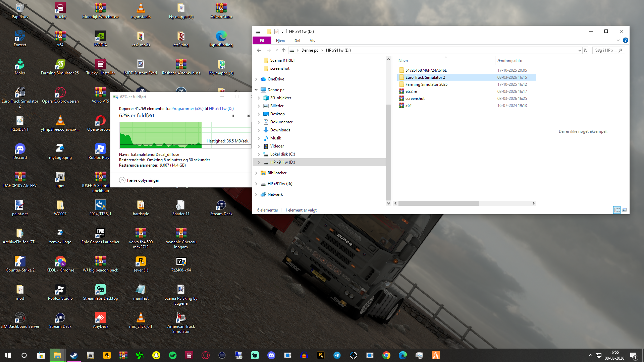This screenshot has height=362, width=644.
Task: Expand the OneDrive tree node
Action: [256, 79]
